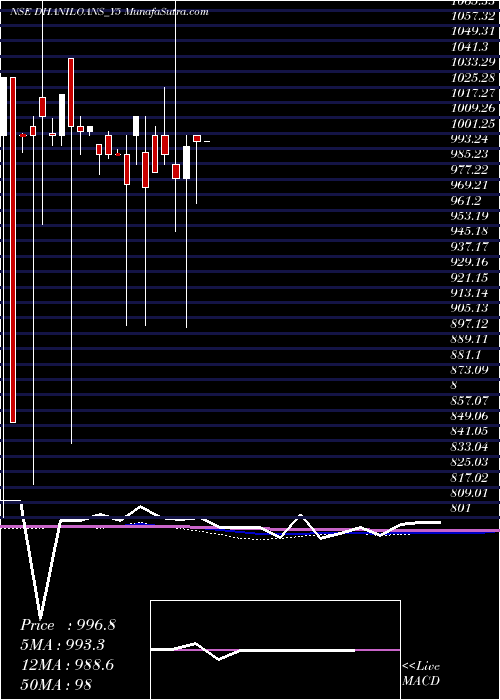The width and height of the screenshot is (500, 700).
Task: Click the 873.09 price label
Action: pyautogui.click(x=470, y=370)
